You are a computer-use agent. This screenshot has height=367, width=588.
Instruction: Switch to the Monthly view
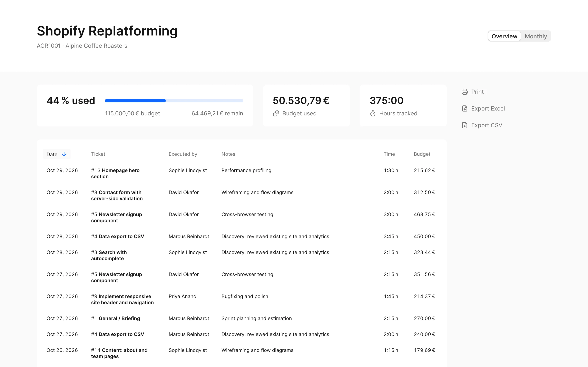tap(536, 36)
